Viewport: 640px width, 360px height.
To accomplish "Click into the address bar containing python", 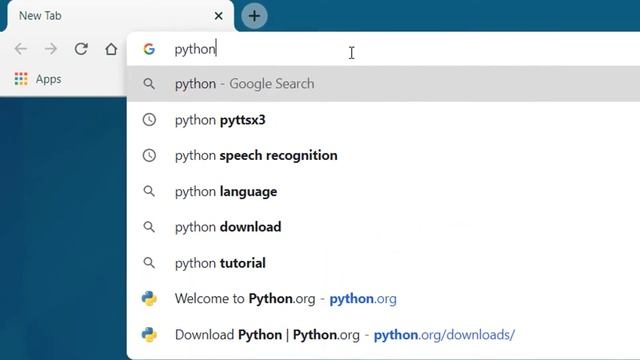I will point(384,49).
